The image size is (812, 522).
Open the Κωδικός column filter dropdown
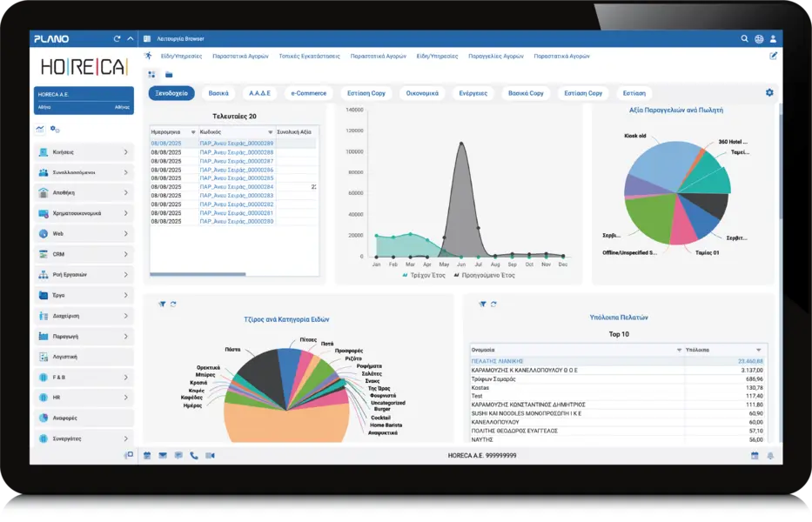[x=271, y=132]
